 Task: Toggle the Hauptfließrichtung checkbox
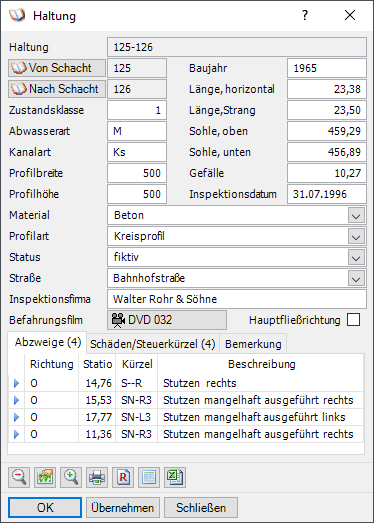353,320
